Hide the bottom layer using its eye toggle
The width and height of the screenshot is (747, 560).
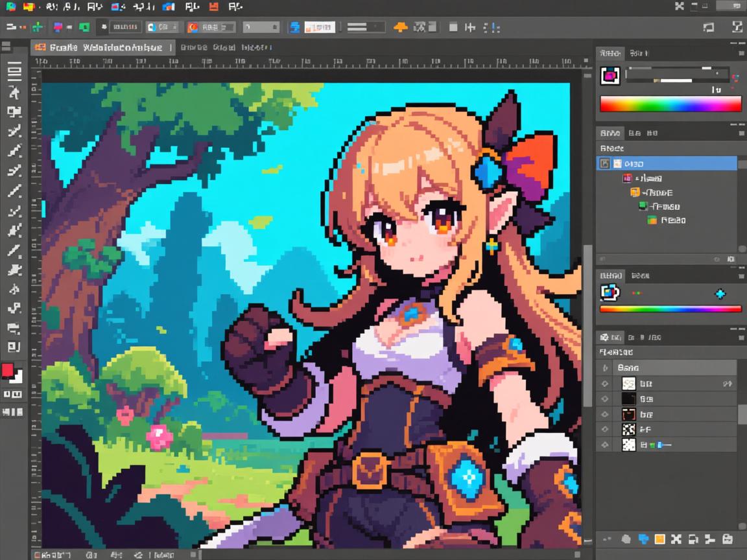pos(605,445)
